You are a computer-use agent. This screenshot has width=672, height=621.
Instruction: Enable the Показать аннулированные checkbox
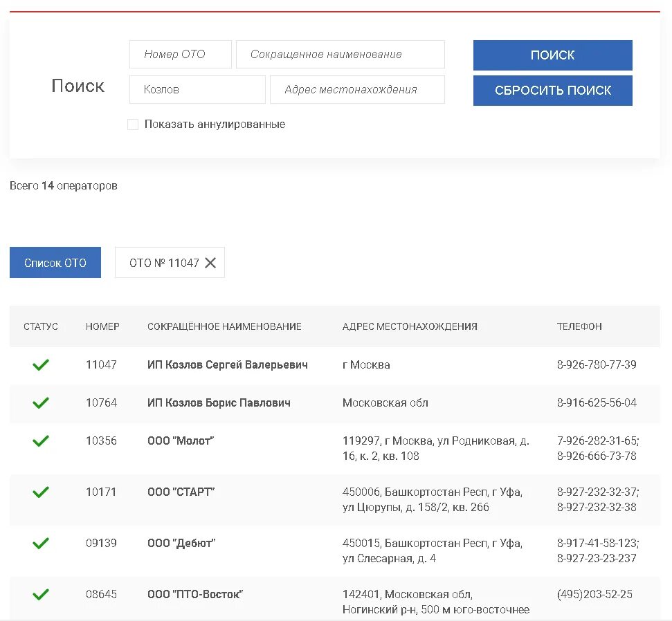point(133,124)
